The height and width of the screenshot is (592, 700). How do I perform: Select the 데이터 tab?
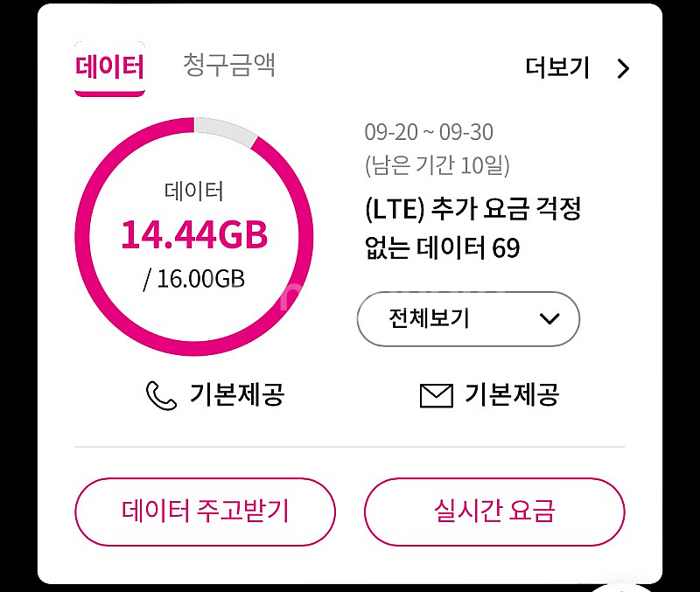click(x=111, y=65)
